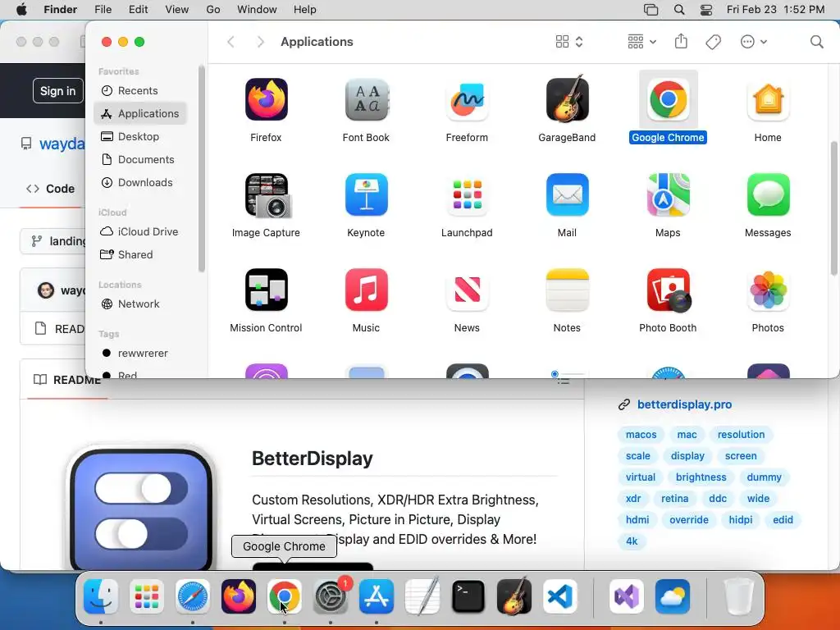
Task: Open the More actions ellipsis dropdown
Action: pos(753,42)
